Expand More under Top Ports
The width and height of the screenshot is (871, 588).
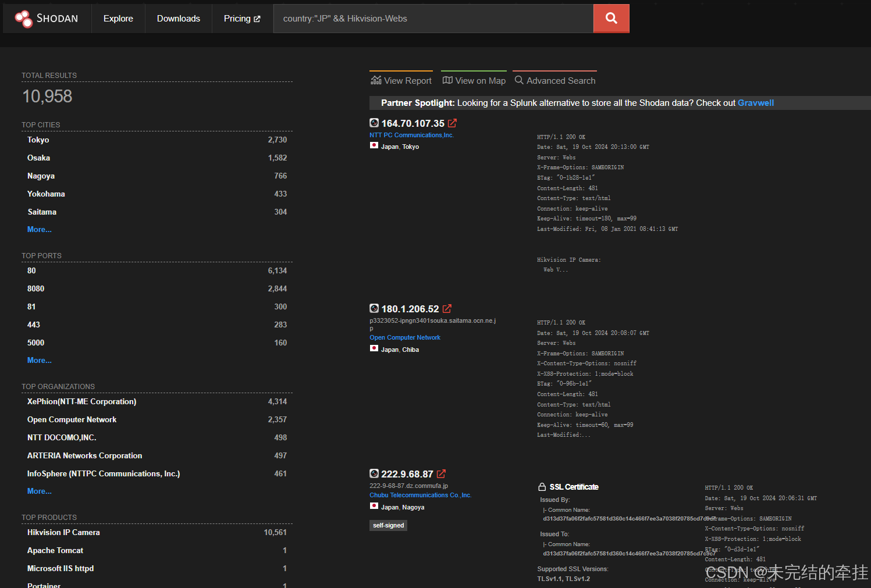pos(40,360)
